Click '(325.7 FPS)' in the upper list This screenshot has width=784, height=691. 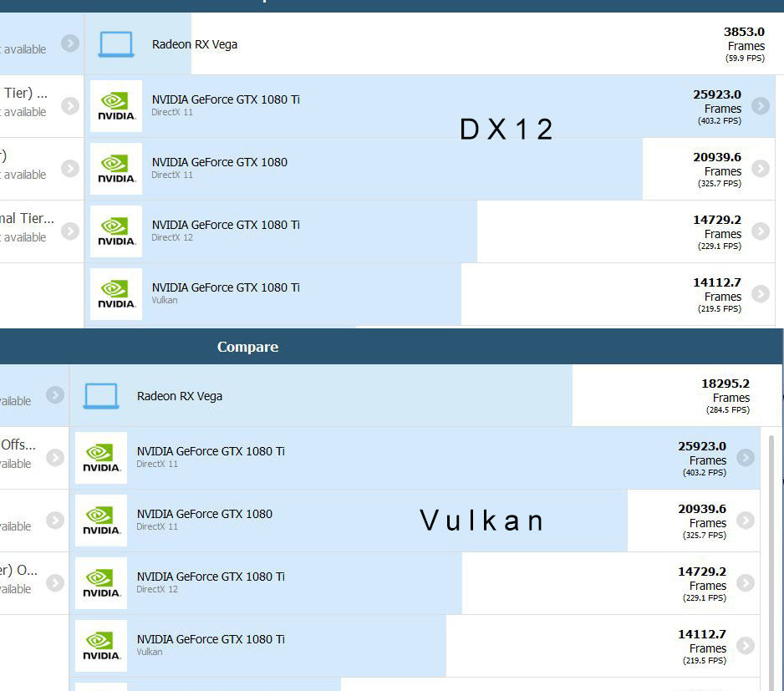[x=720, y=184]
